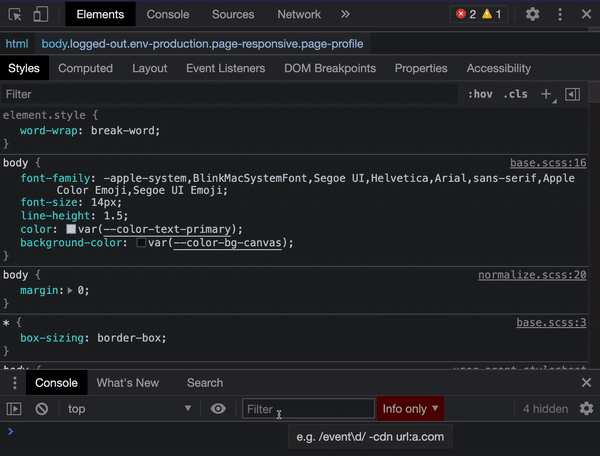Screen dimensions: 600x456
Task: Toggle the .cls classes button
Action: tap(515, 94)
